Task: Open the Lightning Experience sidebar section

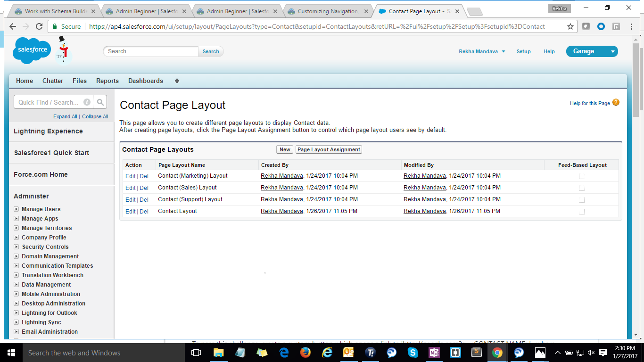Action: (x=48, y=131)
